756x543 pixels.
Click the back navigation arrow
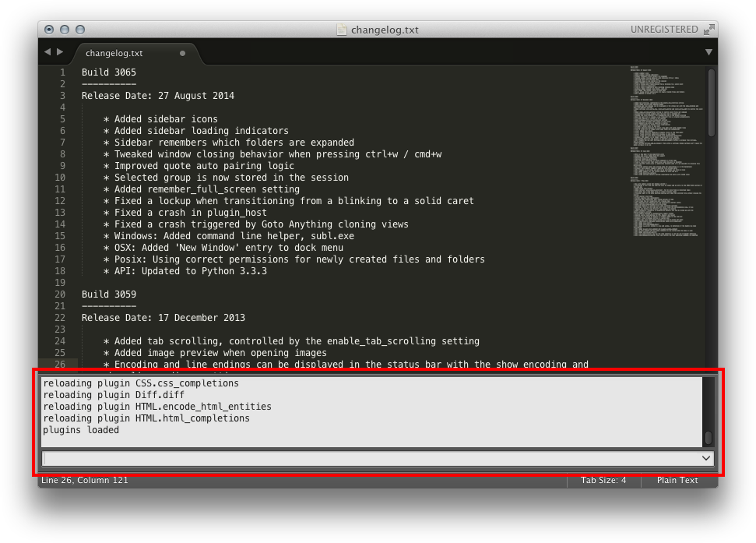48,52
